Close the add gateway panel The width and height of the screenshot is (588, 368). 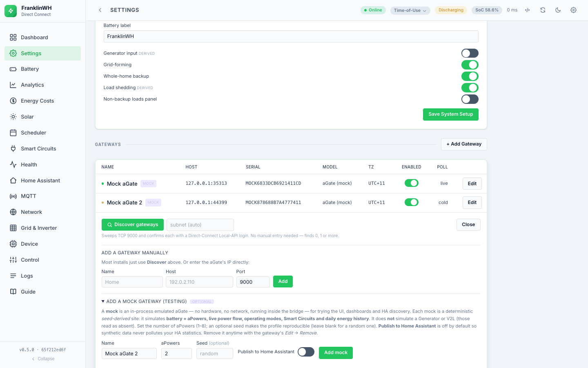coord(468,224)
